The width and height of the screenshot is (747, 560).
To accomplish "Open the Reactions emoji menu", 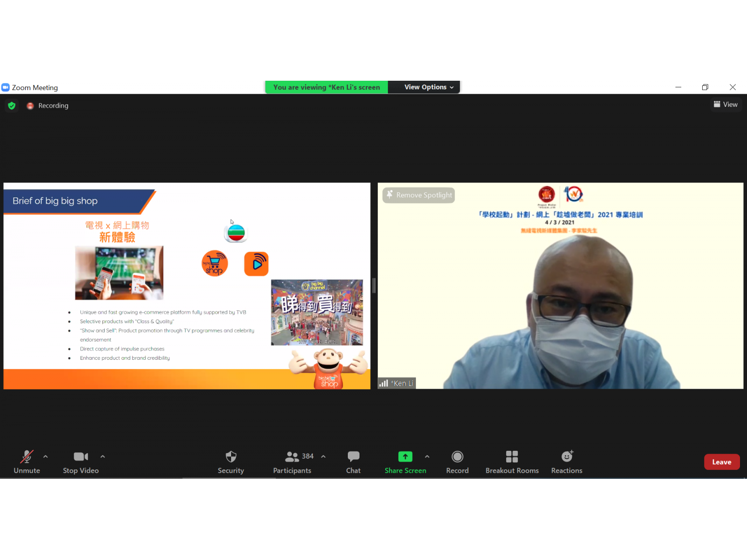I will click(566, 462).
